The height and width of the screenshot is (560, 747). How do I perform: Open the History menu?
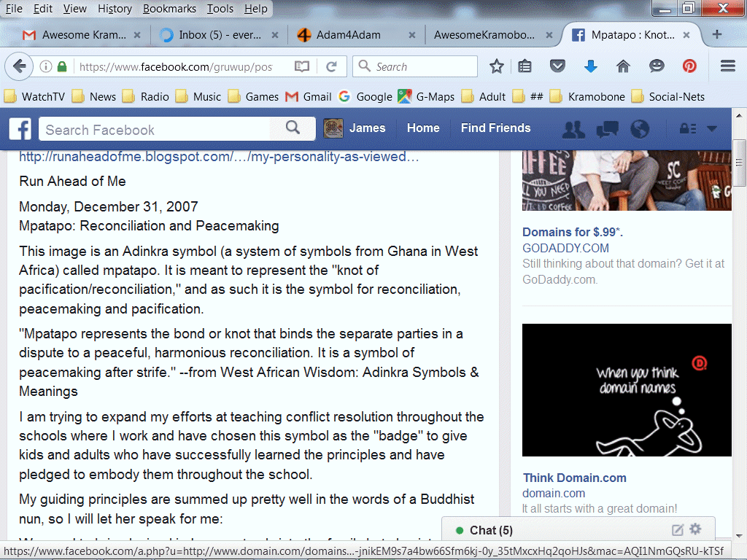[x=115, y=9]
